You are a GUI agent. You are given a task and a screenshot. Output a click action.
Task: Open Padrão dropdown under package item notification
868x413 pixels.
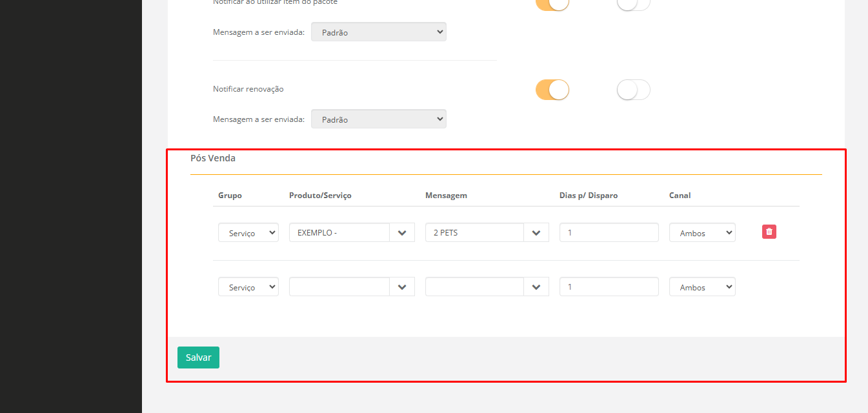[x=378, y=32]
